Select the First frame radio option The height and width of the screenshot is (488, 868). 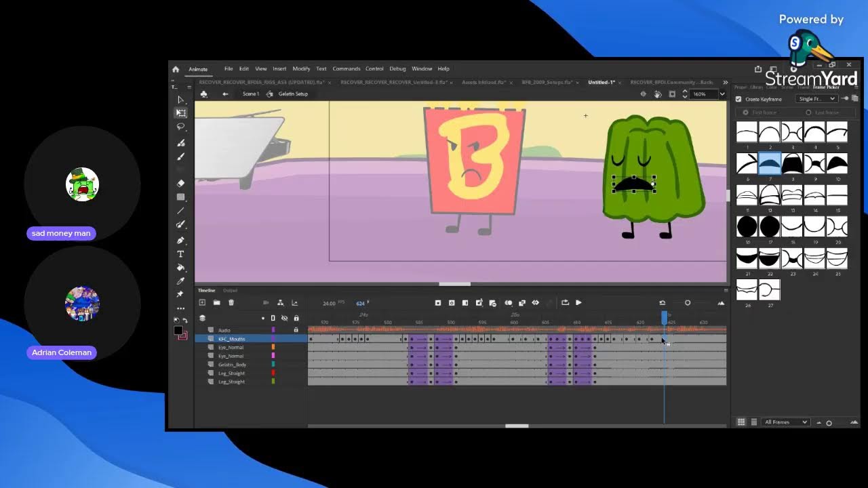[746, 113]
